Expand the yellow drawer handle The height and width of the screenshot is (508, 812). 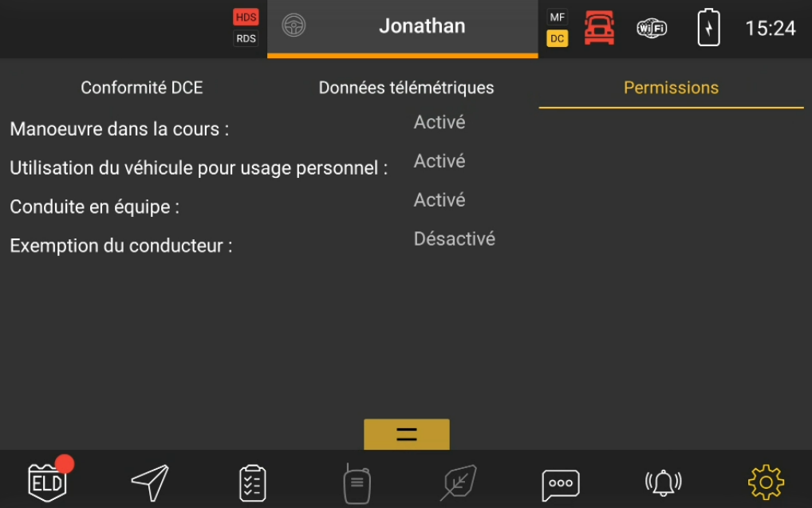pyautogui.click(x=407, y=435)
